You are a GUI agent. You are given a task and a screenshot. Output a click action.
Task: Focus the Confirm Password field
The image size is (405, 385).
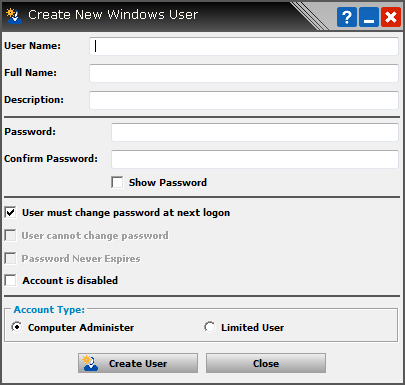coord(255,159)
